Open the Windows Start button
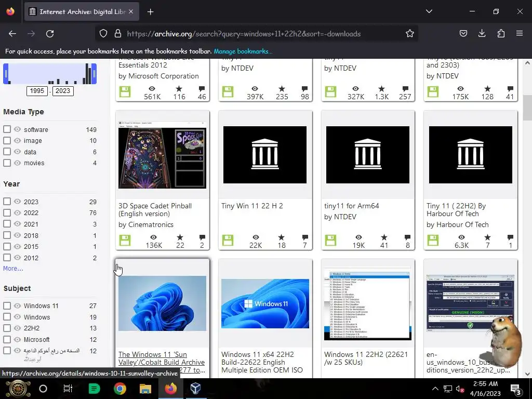 tap(18, 389)
